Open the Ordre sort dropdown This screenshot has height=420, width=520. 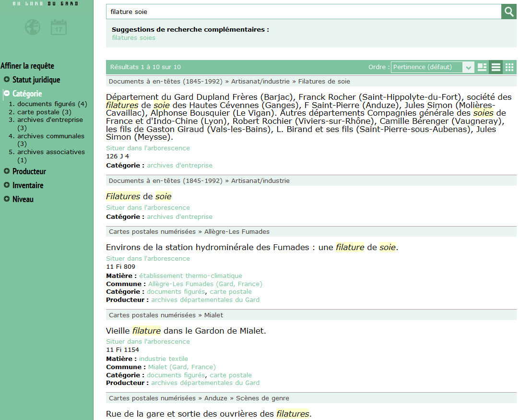coord(432,67)
